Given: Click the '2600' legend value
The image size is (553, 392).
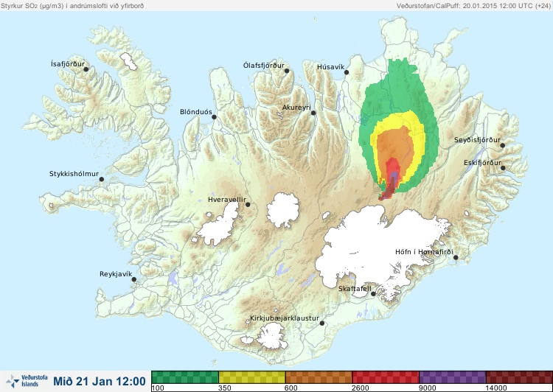Looking at the screenshot, I should [361, 388].
